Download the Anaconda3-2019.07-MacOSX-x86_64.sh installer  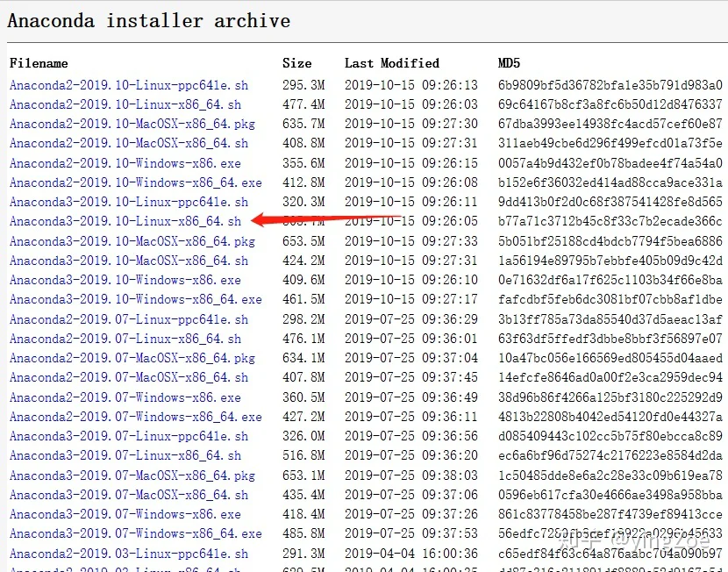click(129, 495)
